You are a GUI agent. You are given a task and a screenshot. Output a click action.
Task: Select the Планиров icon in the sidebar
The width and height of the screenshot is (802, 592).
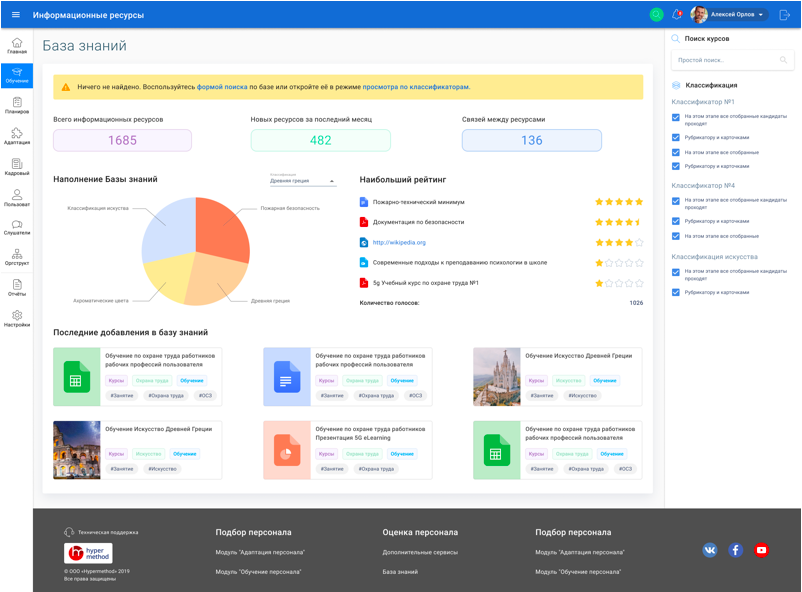(x=15, y=107)
